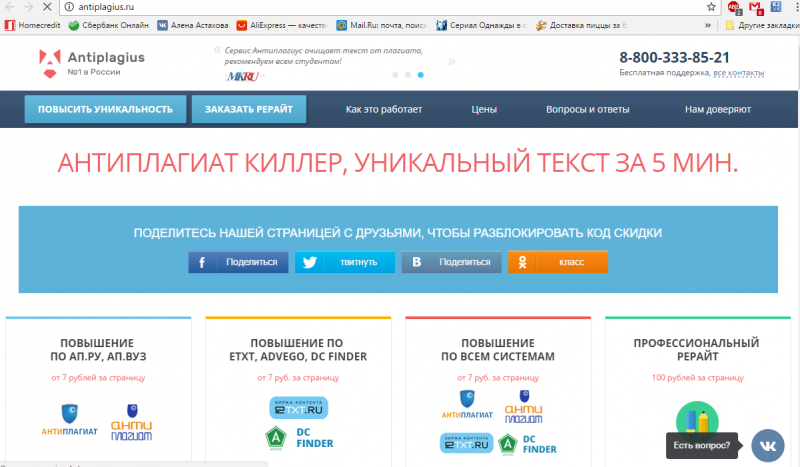Click the phone number 8-800-333-85-21
The width and height of the screenshot is (800, 467).
(674, 58)
